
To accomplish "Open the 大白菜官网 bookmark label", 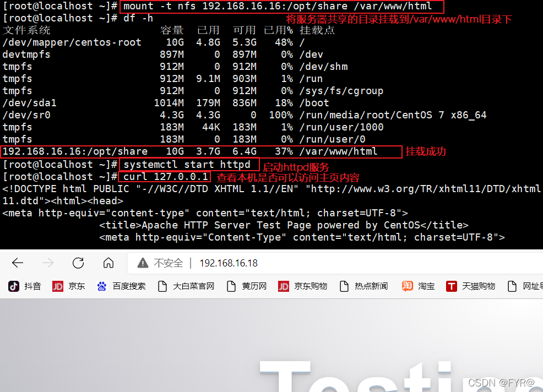I will [194, 286].
